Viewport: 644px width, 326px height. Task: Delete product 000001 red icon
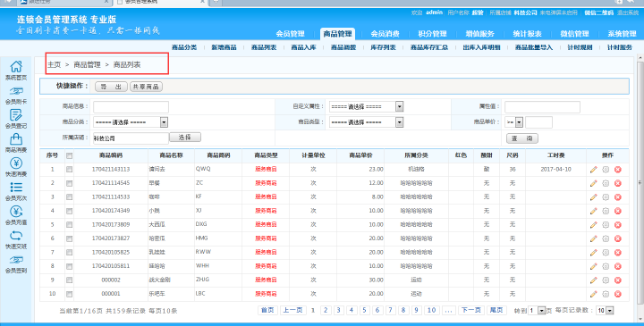pyautogui.click(x=618, y=294)
